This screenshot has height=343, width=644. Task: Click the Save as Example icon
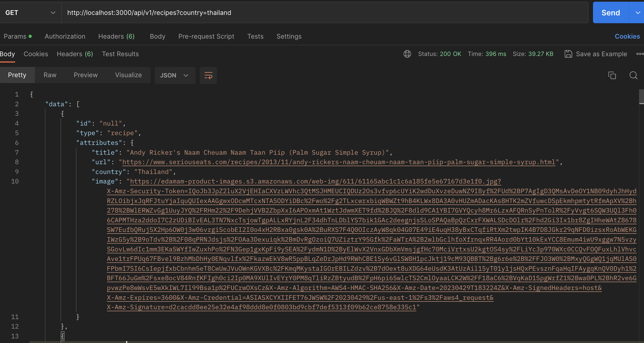(568, 54)
